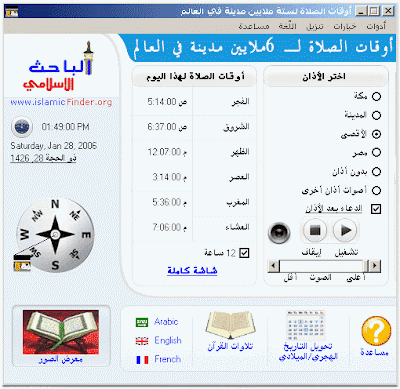Click the Hijri date 1426 text
The width and height of the screenshot is (400, 389).
click(43, 158)
